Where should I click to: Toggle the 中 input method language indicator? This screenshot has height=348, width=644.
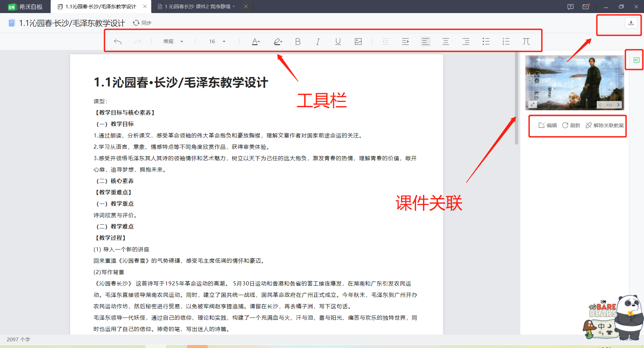601,326
